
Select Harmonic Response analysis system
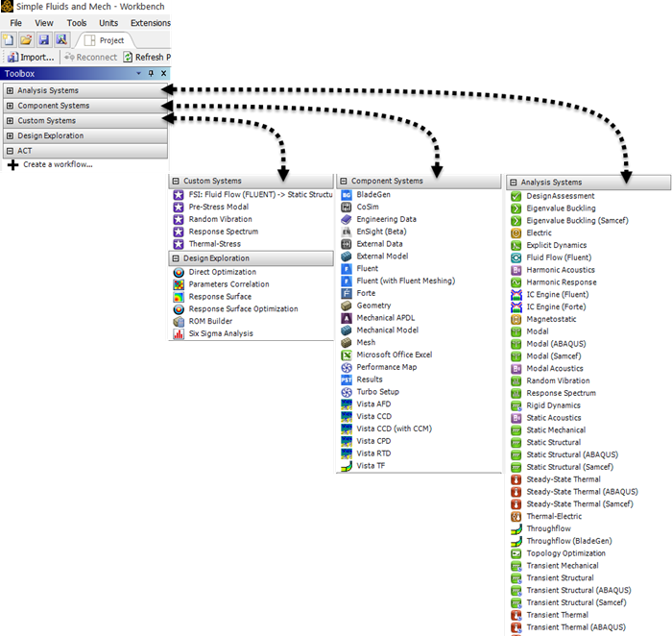pyautogui.click(x=561, y=282)
